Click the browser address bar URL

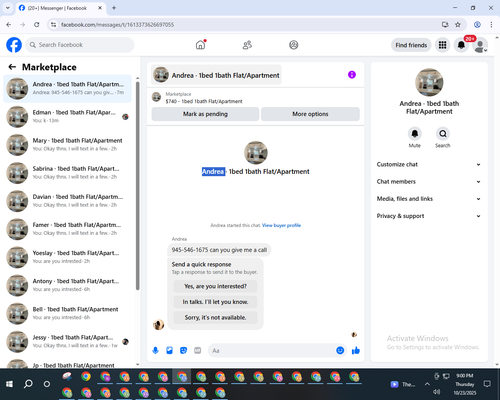[117, 25]
